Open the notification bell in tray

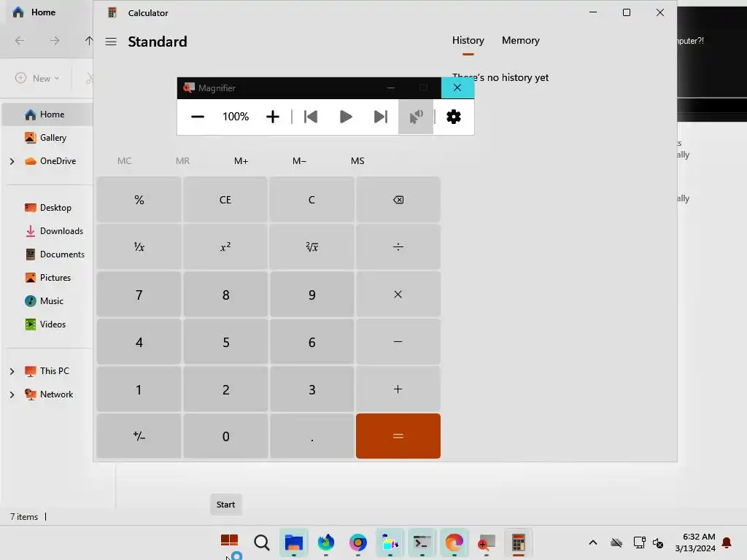pos(727,542)
